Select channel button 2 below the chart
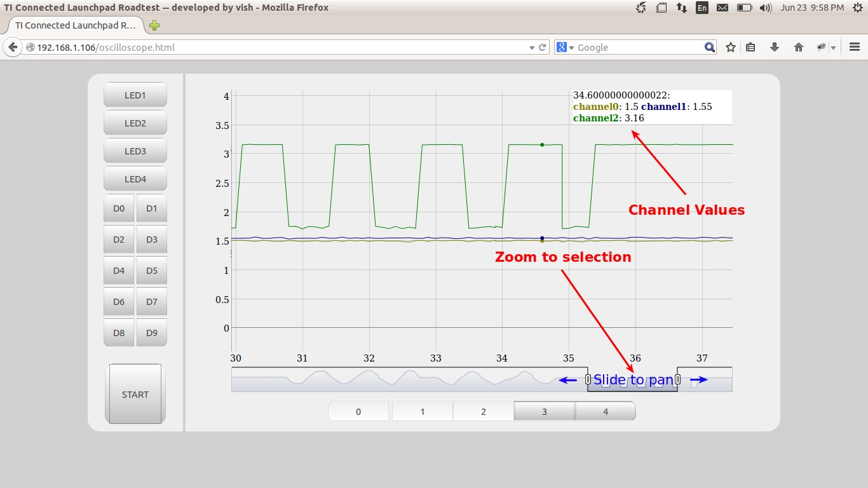The image size is (868, 488). coord(484,412)
